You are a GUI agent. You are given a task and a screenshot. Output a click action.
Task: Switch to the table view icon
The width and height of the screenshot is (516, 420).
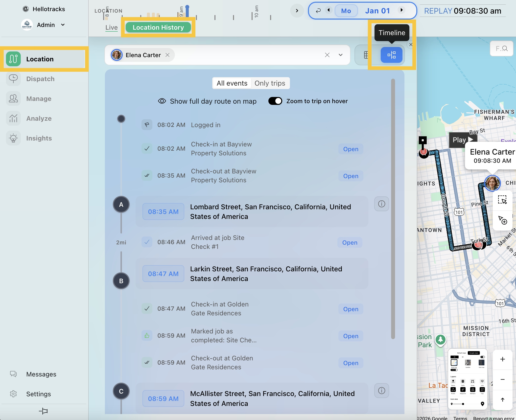coord(366,55)
